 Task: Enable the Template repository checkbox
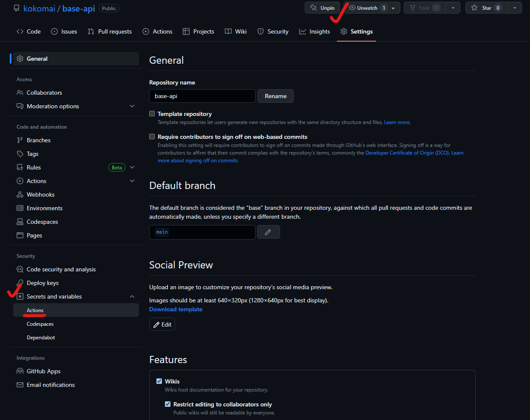152,113
